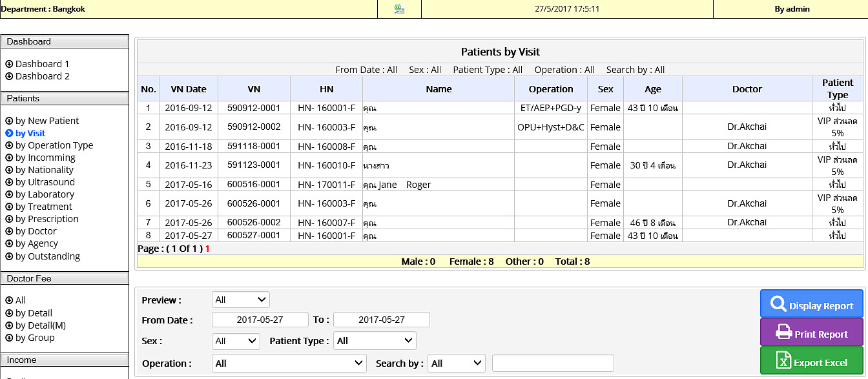The width and height of the screenshot is (868, 379).
Task: Click the arrow icon beside by Prescription
Action: (x=9, y=219)
